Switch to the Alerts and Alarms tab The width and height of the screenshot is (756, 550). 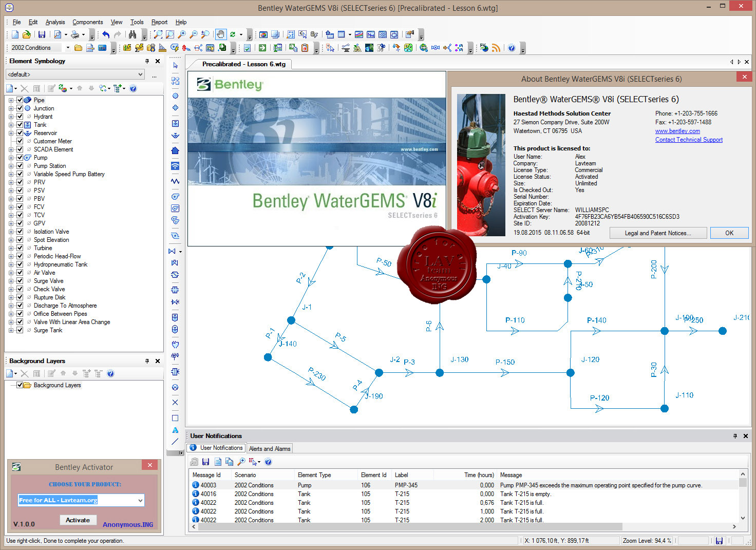point(270,449)
